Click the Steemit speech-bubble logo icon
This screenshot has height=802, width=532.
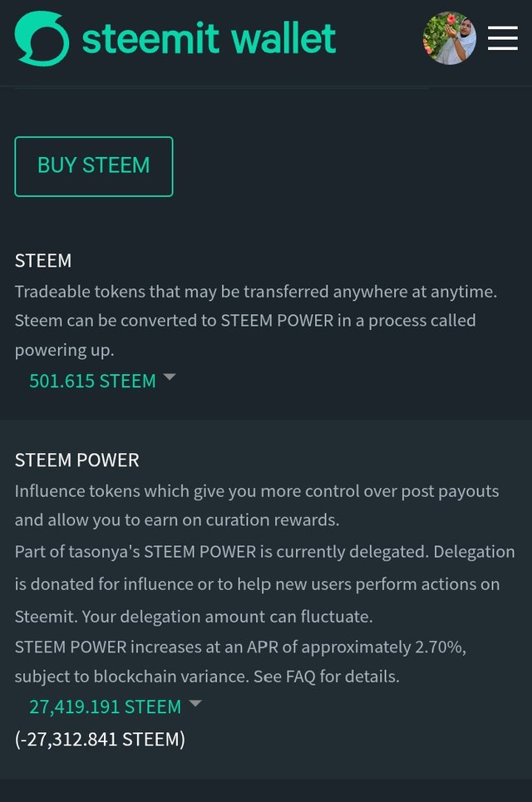(42, 38)
